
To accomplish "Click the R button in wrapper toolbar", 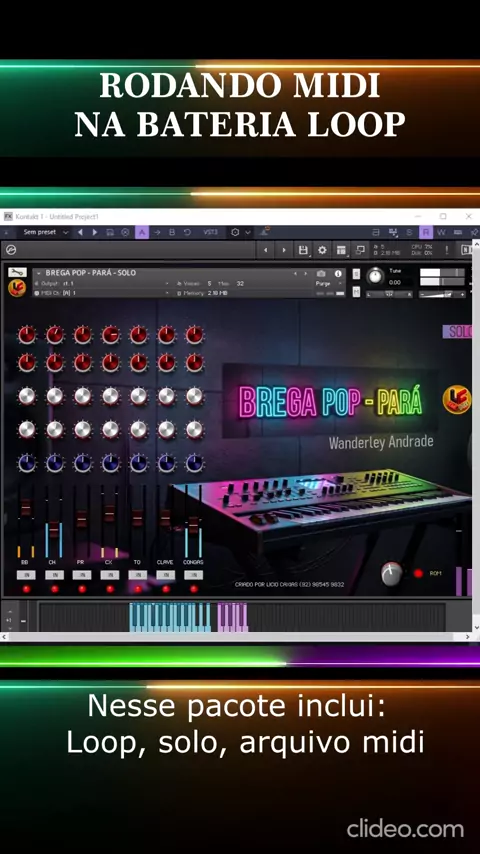I will coord(426,232).
